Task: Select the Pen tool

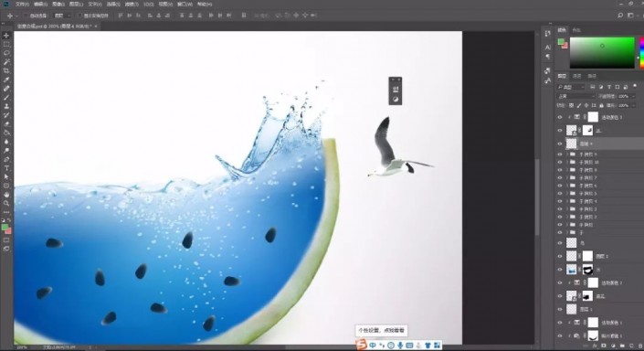Action: point(6,159)
